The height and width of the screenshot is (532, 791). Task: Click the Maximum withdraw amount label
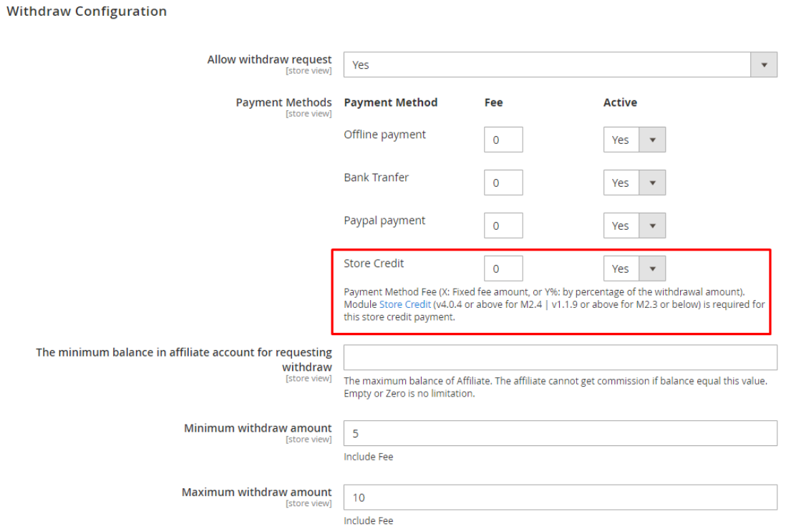(256, 493)
